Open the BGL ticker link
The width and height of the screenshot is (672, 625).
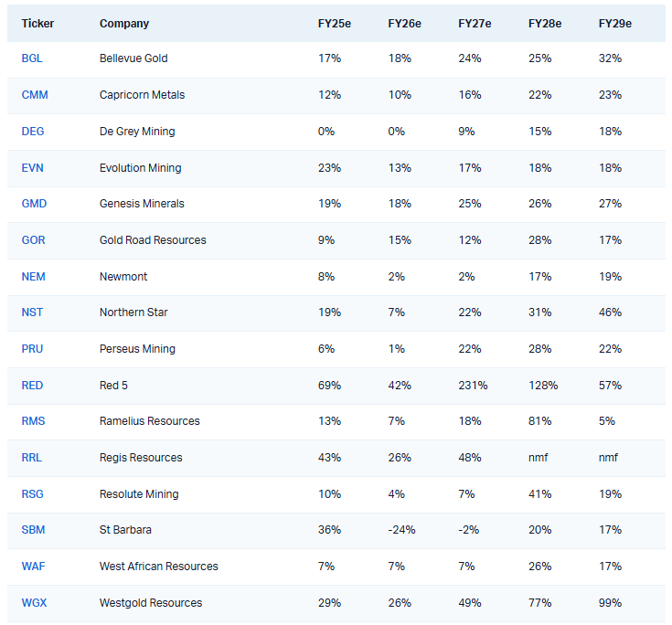pyautogui.click(x=32, y=58)
